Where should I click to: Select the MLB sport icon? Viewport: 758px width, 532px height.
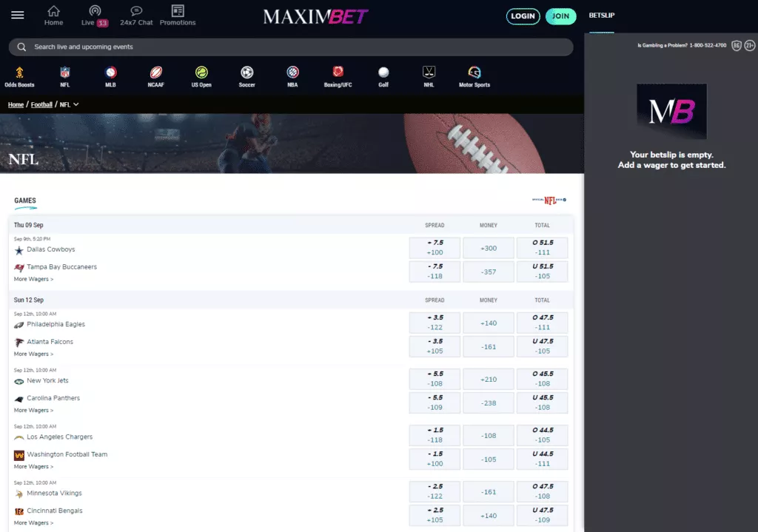tap(110, 73)
